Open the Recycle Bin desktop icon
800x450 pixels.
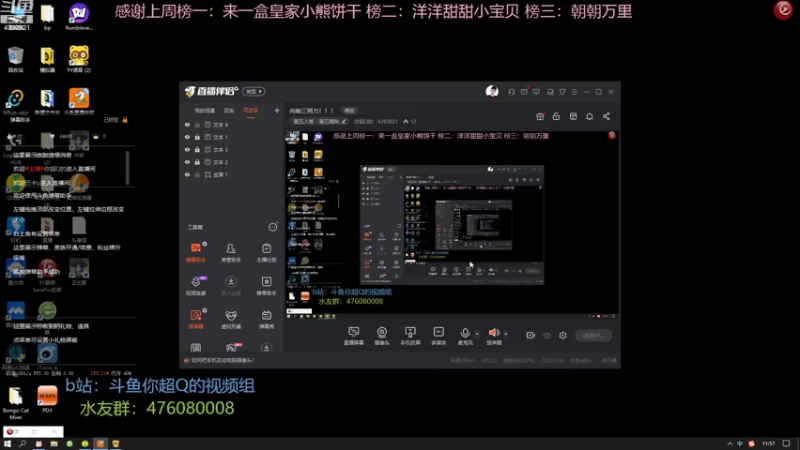[x=16, y=59]
